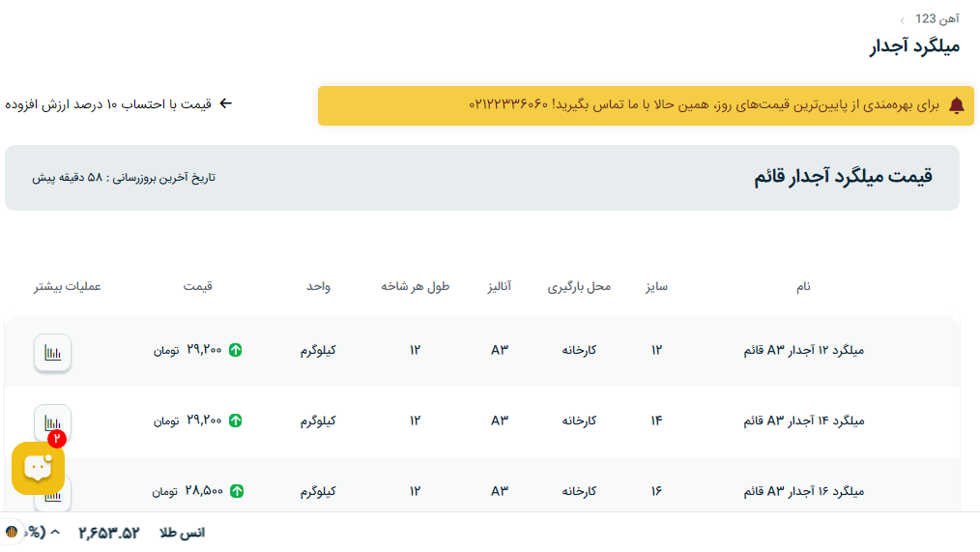Screen dimensions: 980x552
Task: Open میلگرد ۱۲ آجدار A3 قائم product
Action: click(x=802, y=350)
